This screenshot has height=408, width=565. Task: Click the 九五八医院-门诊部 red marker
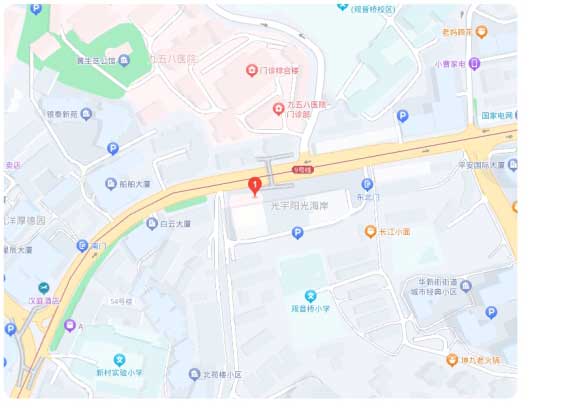click(x=278, y=109)
